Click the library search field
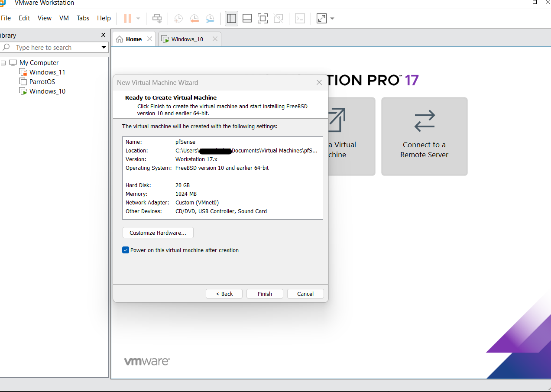The image size is (551, 392). 54,47
